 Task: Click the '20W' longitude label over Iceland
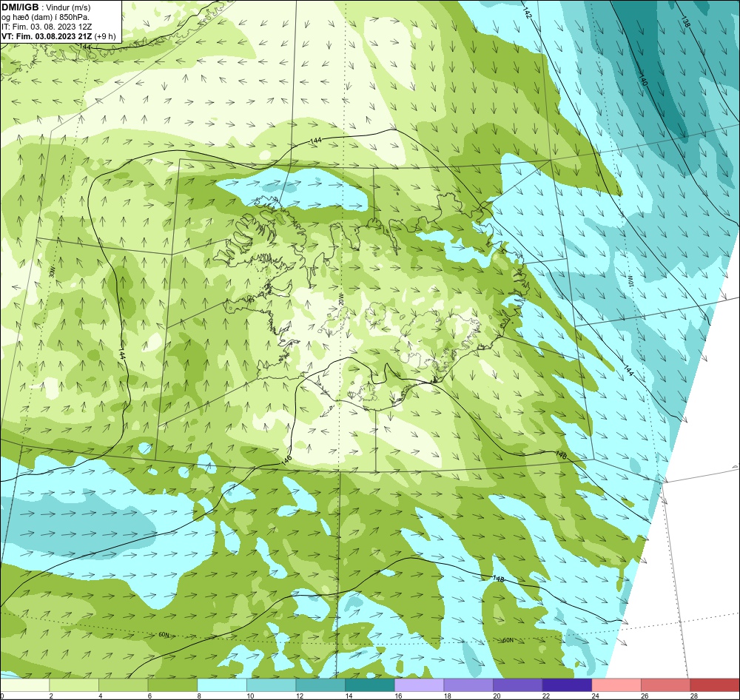[340, 300]
